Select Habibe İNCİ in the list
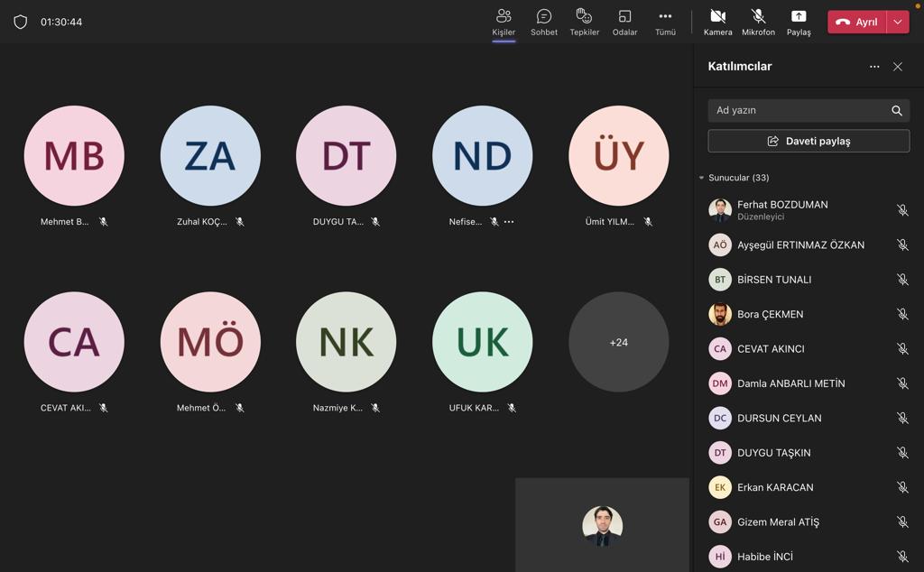Image resolution: width=924 pixels, height=572 pixels. [x=808, y=556]
